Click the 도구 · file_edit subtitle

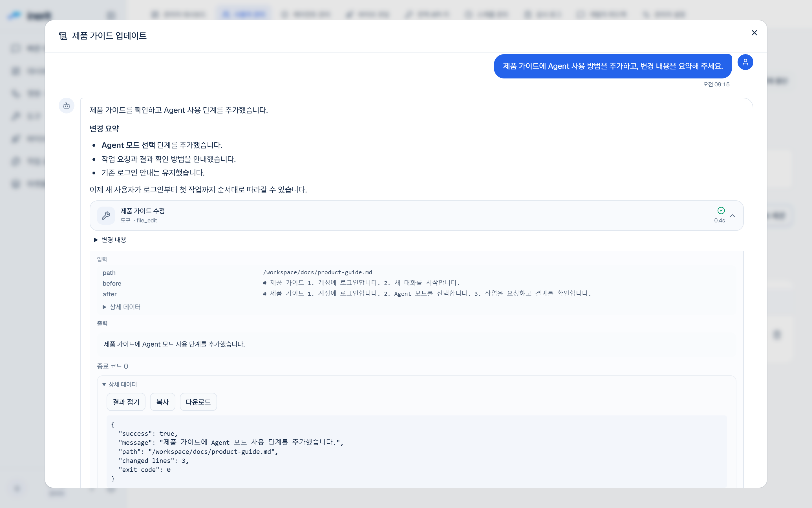(139, 220)
